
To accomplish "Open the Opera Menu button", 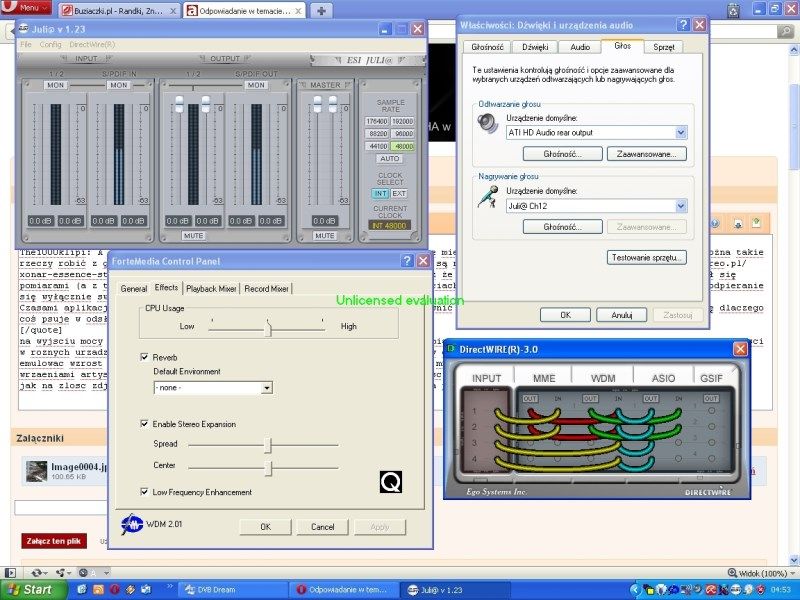I will [28, 7].
